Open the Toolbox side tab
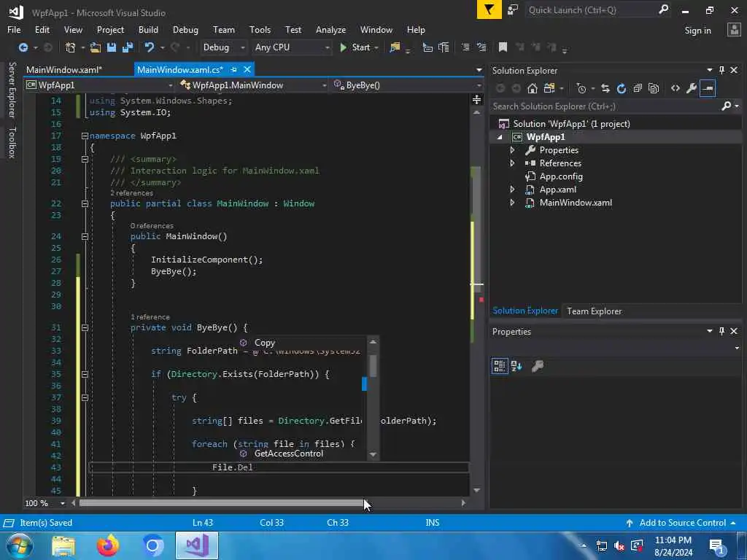This screenshot has width=747, height=560. pos(12,142)
